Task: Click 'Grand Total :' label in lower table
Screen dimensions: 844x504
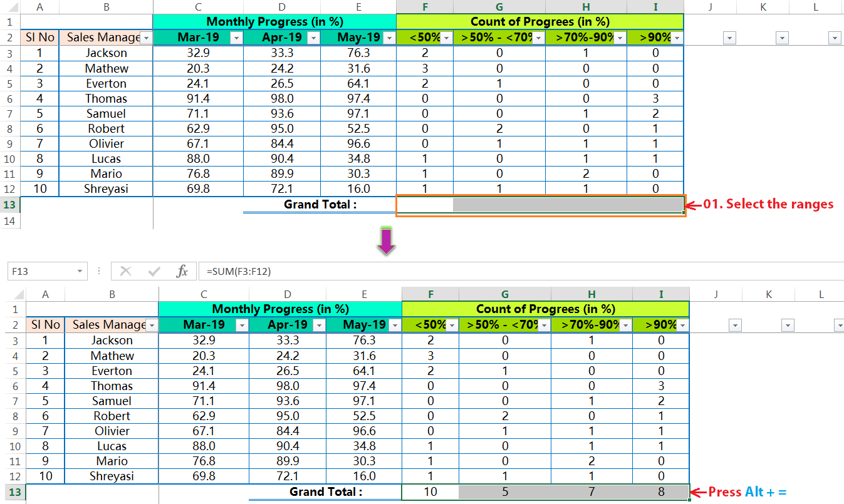Action: click(326, 492)
